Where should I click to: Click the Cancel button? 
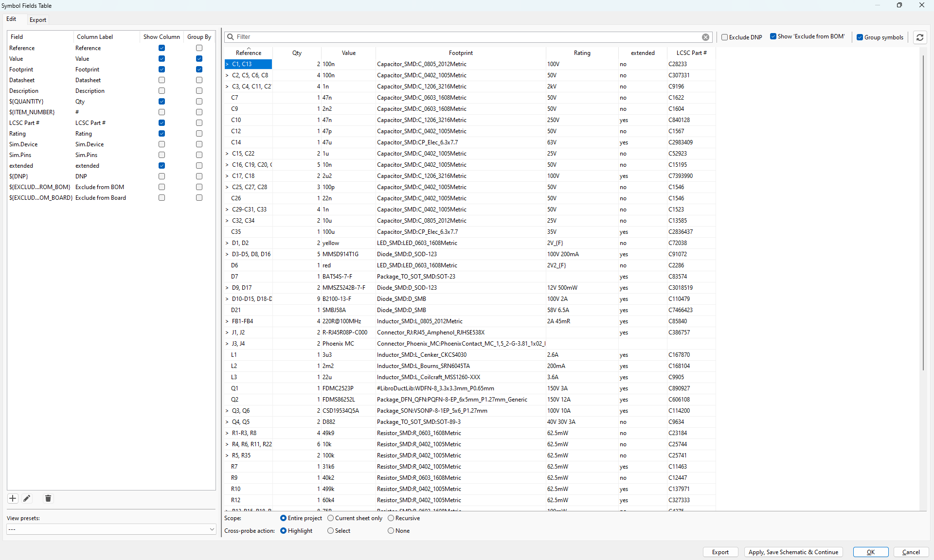coord(911,552)
